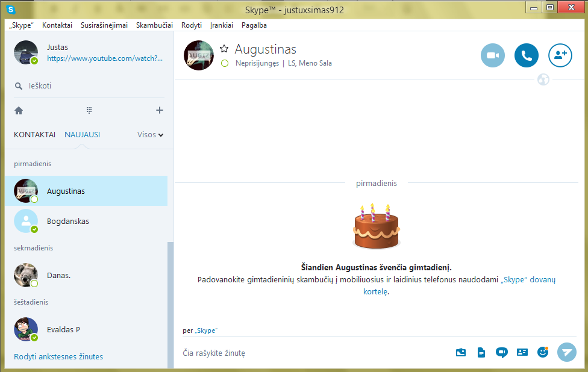Open the Kontaktai menu

(57, 25)
